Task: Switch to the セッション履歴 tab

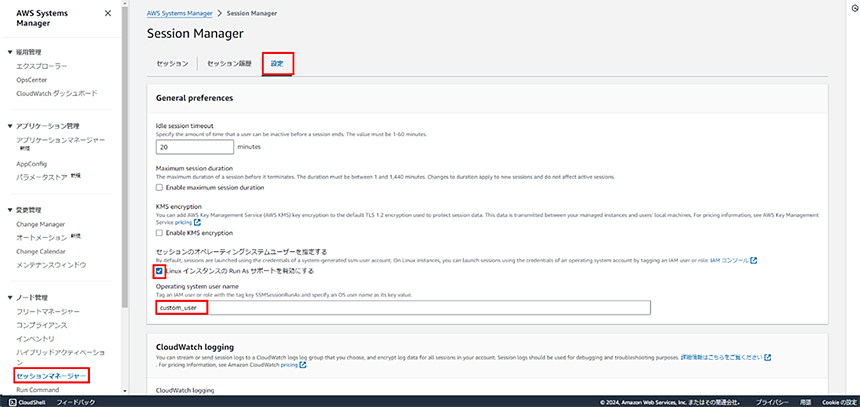Action: pos(229,64)
